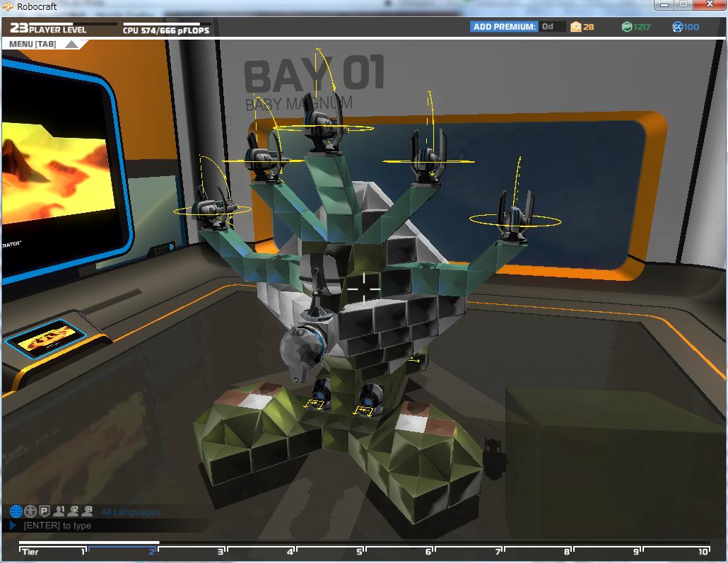728x563 pixels.
Task: Click the Tier 8 segment
Action: (538, 551)
